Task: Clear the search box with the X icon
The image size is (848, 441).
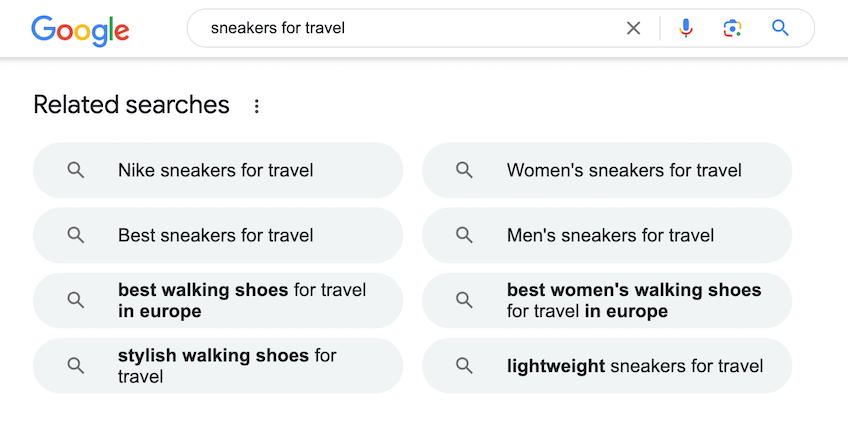Action: point(633,28)
